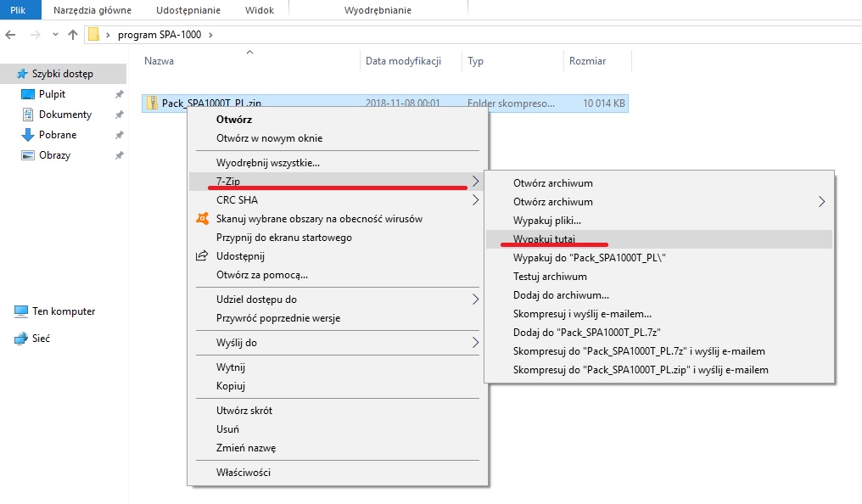Open the recent locations dropdown arrow

tap(55, 35)
